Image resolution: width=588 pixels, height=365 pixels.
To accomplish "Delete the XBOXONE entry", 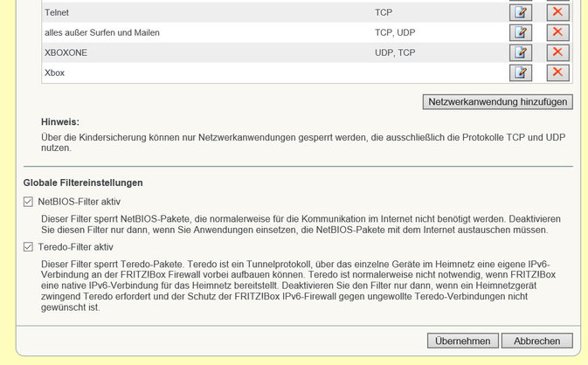I will pyautogui.click(x=557, y=53).
